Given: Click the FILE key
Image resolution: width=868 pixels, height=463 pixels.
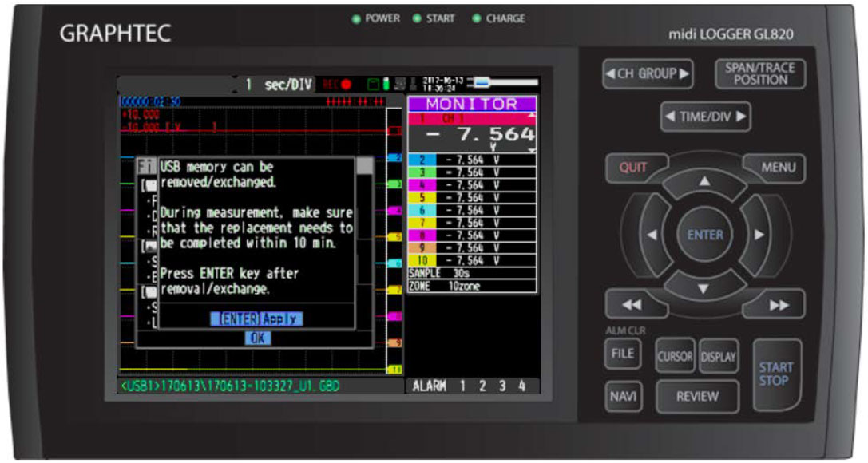Looking at the screenshot, I should [x=623, y=354].
